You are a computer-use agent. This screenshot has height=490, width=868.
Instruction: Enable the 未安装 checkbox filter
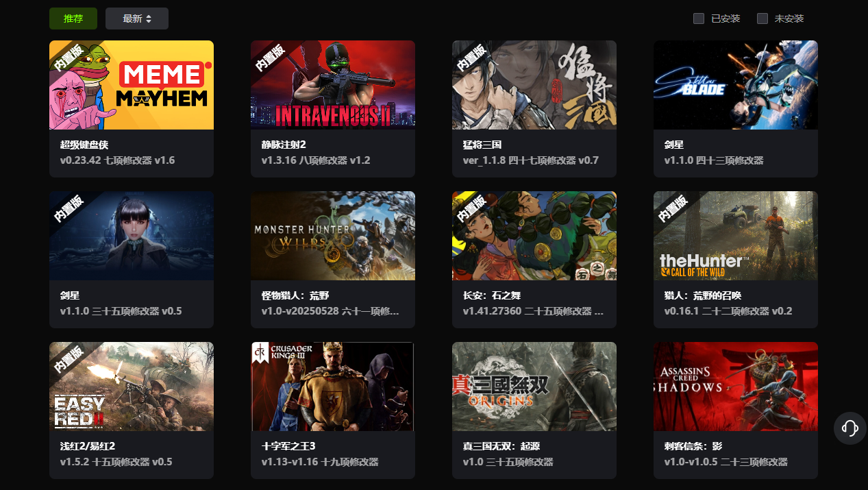(762, 19)
